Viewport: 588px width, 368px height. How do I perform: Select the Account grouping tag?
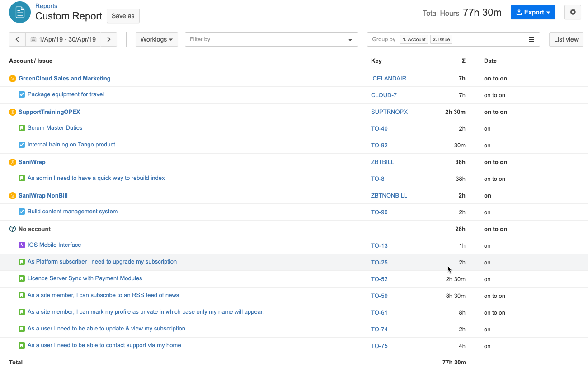[x=414, y=39]
